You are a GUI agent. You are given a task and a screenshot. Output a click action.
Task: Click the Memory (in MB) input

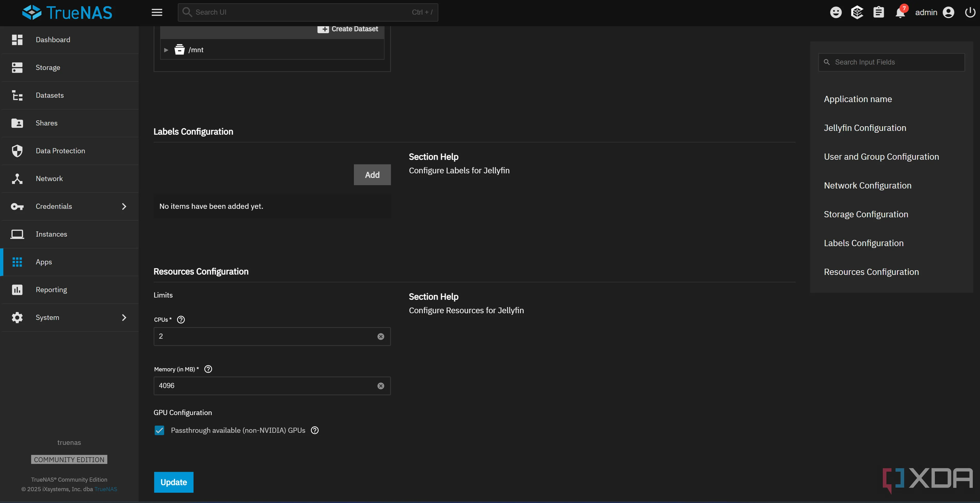(272, 386)
